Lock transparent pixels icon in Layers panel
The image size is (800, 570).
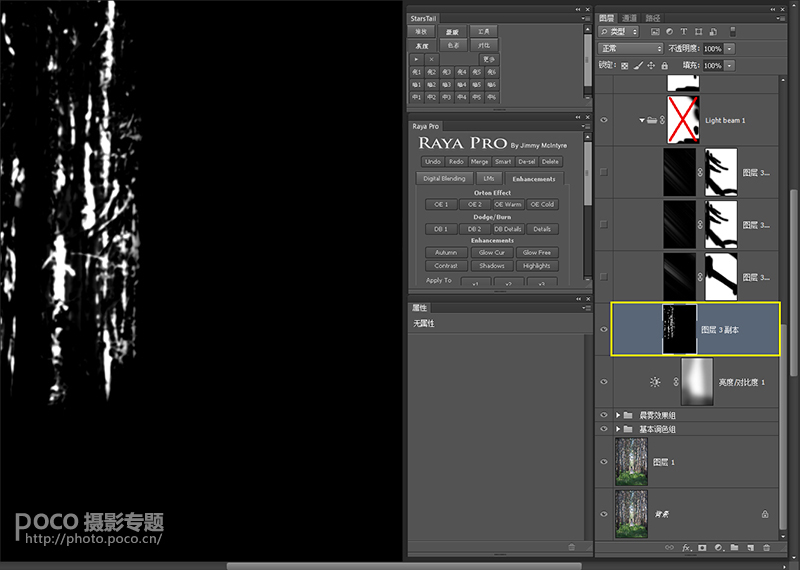(x=624, y=66)
